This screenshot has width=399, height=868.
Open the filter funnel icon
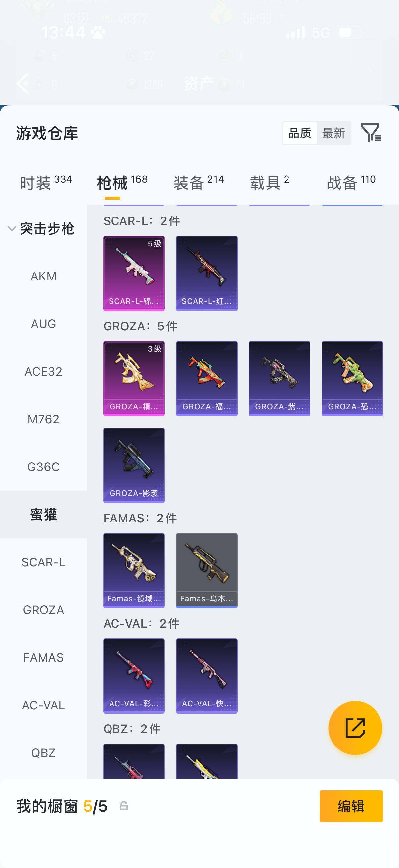point(371,132)
